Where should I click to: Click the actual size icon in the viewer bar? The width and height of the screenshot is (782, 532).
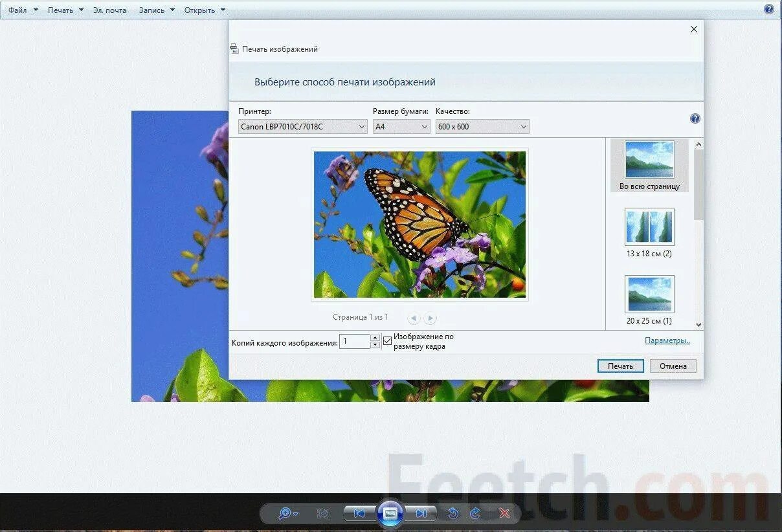click(x=323, y=513)
